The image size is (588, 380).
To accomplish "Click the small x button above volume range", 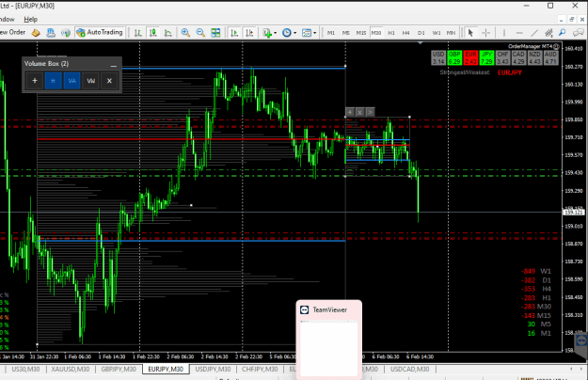I will (359, 112).
